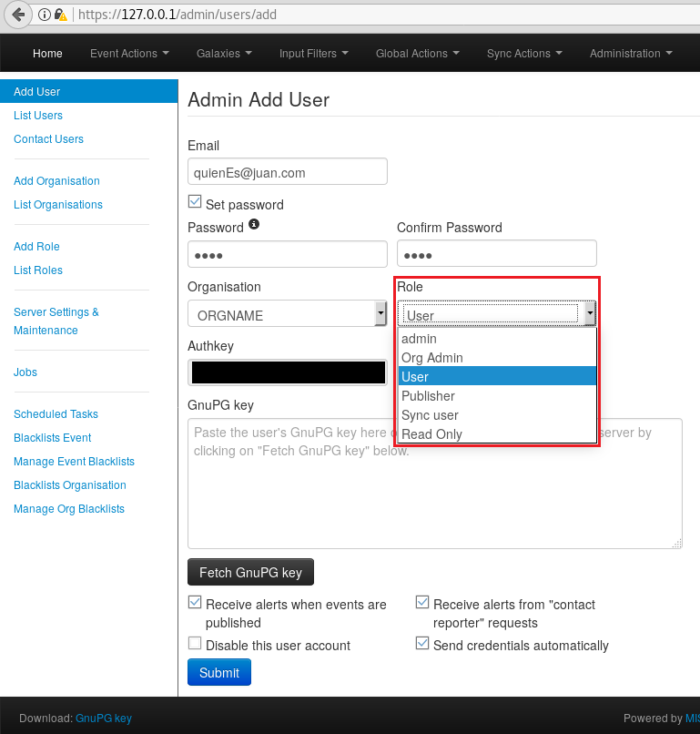The height and width of the screenshot is (734, 700).
Task: Uncheck Receive alerts when events are published
Action: [x=195, y=603]
